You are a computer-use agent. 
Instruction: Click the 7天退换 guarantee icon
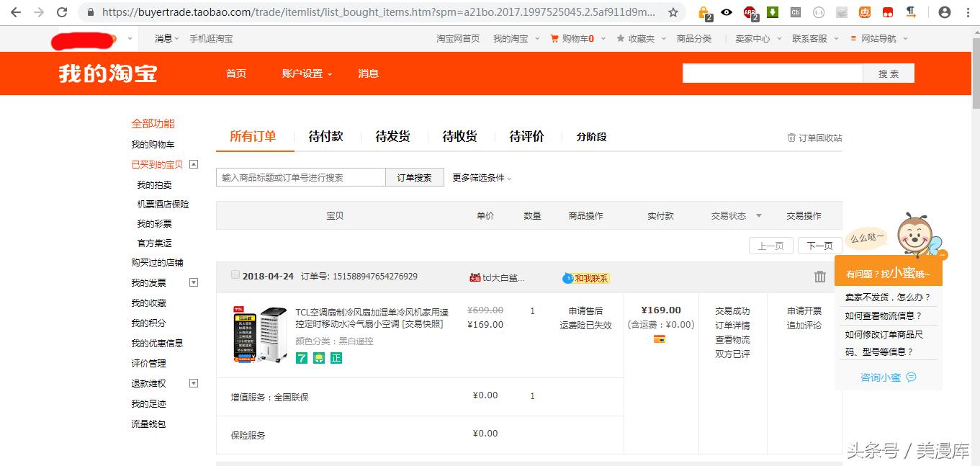tap(302, 358)
